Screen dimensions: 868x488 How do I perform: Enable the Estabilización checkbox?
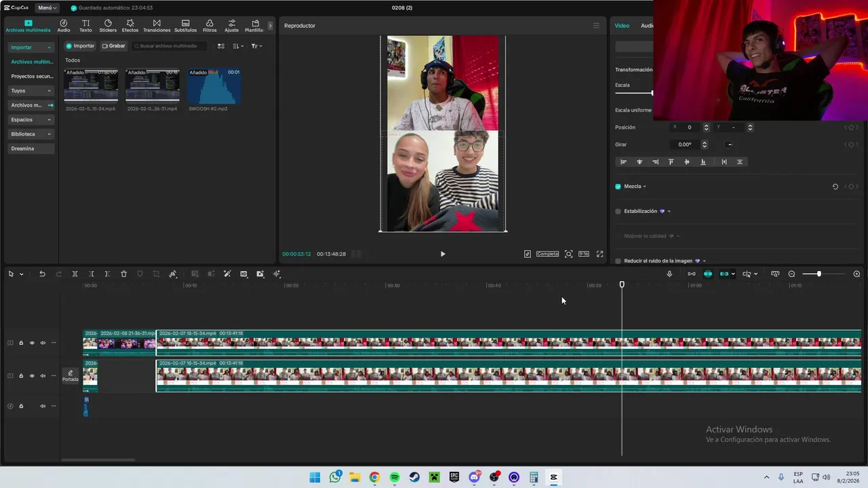tap(618, 211)
